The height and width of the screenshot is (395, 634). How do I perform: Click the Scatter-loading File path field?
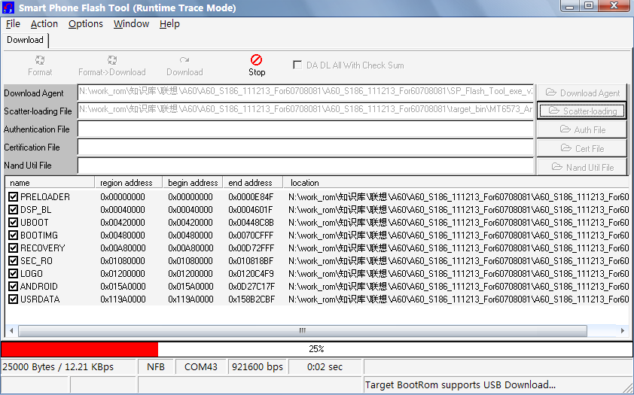306,111
